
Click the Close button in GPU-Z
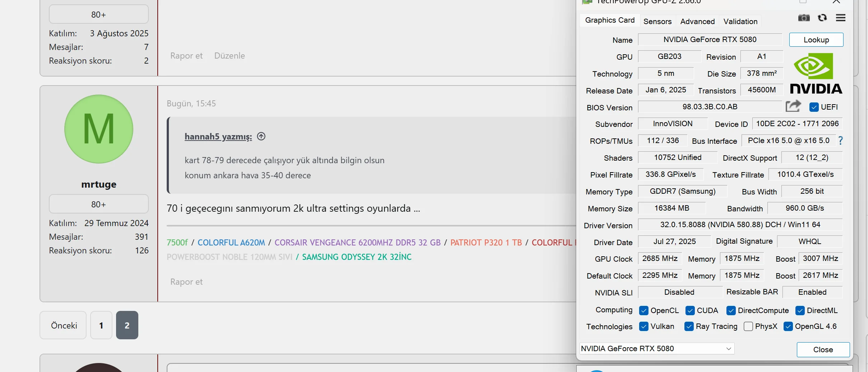823,350
